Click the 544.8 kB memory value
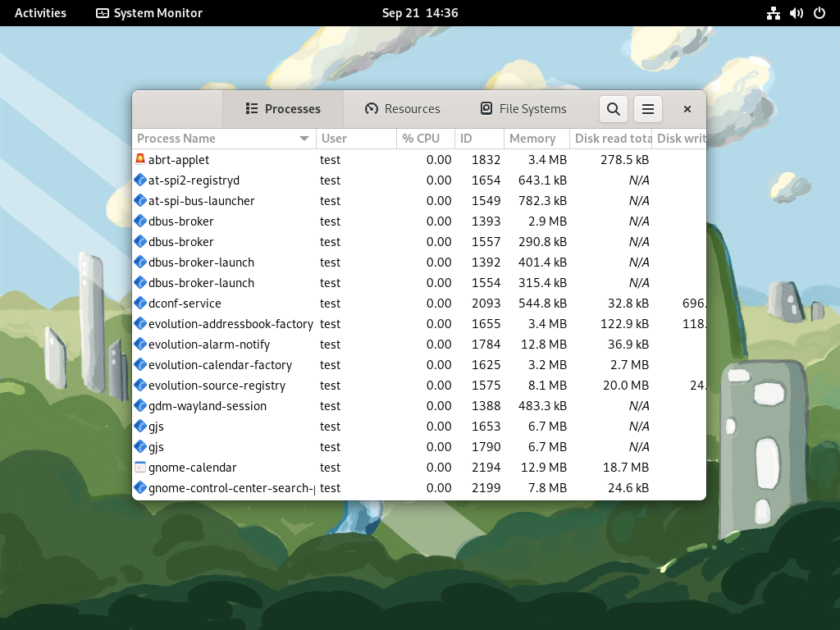The height and width of the screenshot is (630, 840). 543,304
